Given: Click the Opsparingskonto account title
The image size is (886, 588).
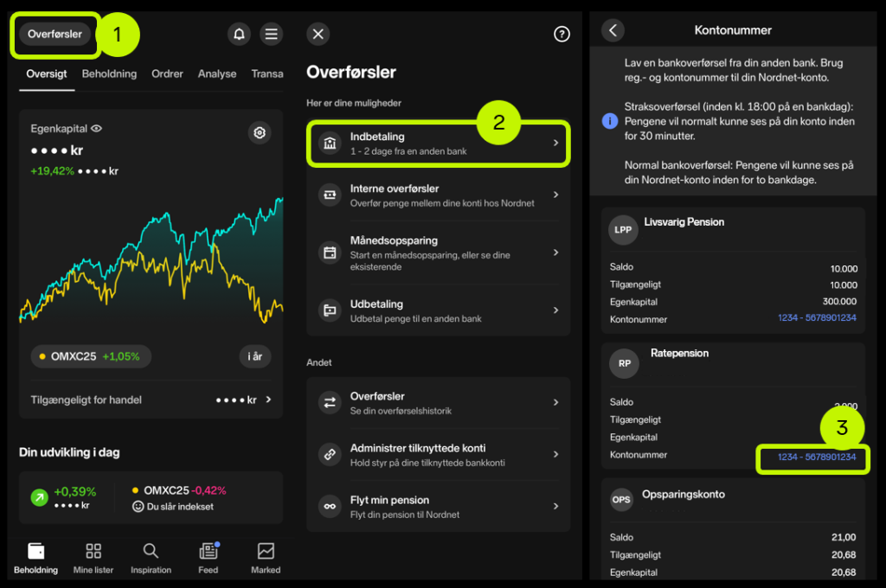Looking at the screenshot, I should (x=684, y=495).
